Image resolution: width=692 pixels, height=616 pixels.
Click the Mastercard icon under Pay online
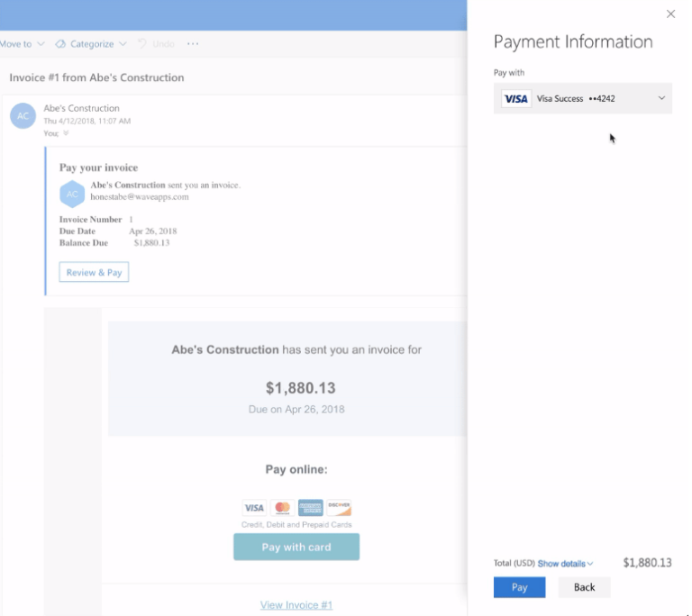pos(282,508)
